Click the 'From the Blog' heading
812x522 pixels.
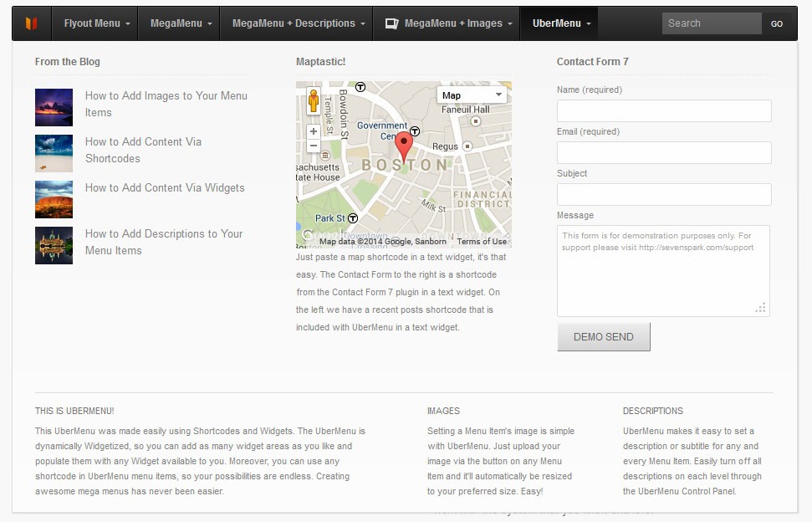click(68, 62)
